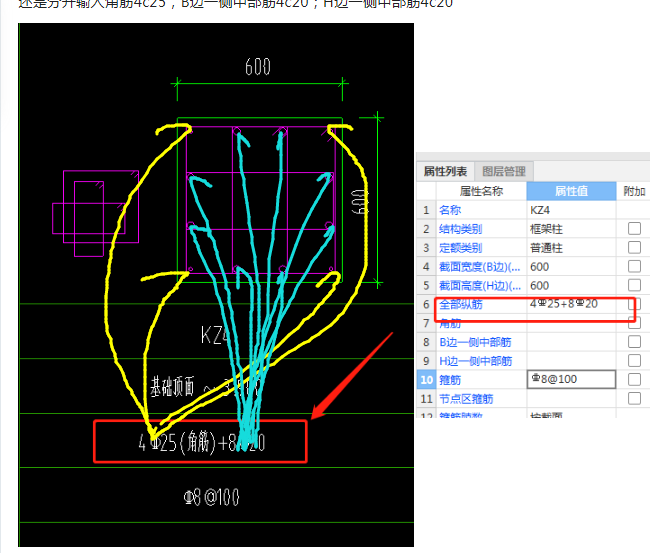
Task: Click the 附加 column header
Action: click(x=634, y=191)
